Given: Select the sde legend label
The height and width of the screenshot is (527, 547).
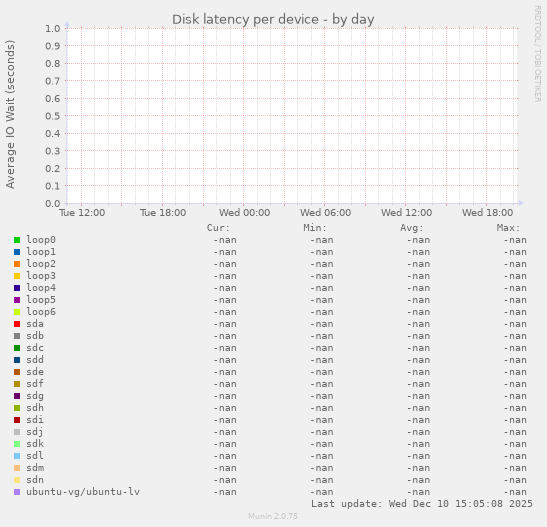Looking at the screenshot, I should 35,372.
